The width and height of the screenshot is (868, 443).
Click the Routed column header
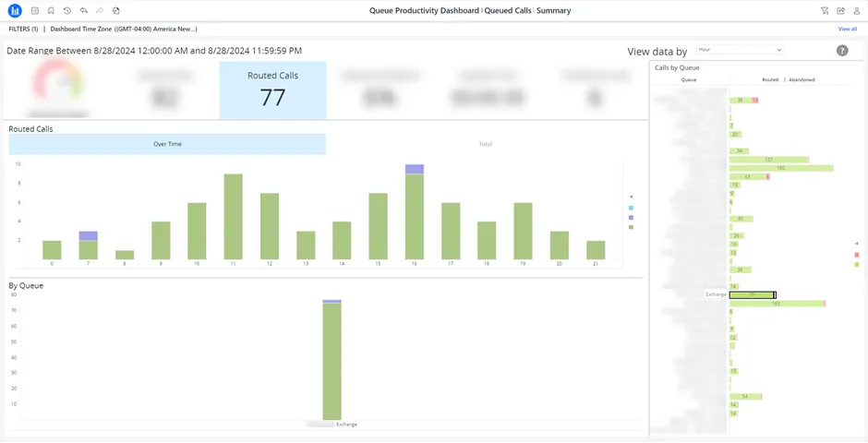(x=770, y=79)
